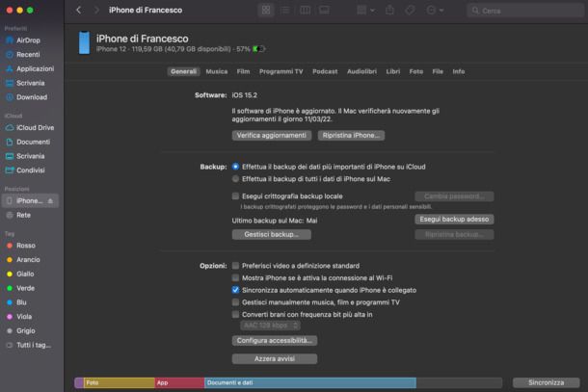The image size is (588, 392).
Task: Click the Share toolbar icon
Action: coord(389,11)
